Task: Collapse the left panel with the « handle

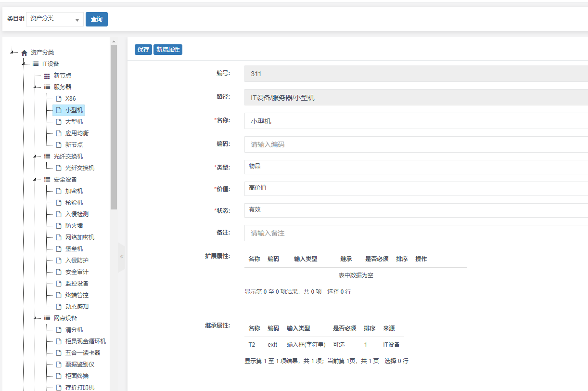Action: 122,257
